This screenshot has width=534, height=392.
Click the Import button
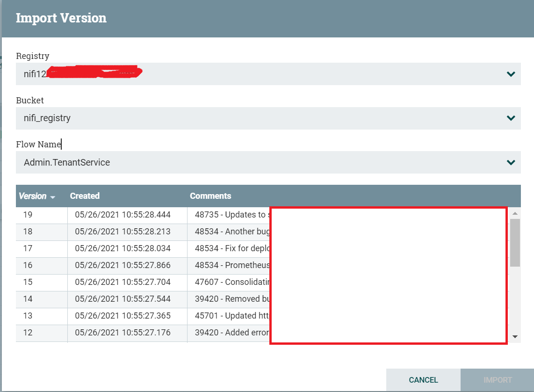[497, 380]
